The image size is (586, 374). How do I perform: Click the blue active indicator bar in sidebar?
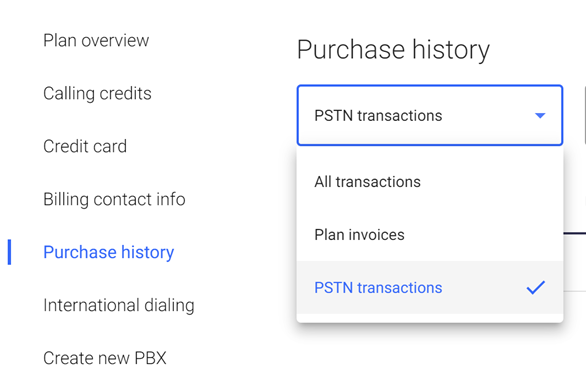(9, 252)
